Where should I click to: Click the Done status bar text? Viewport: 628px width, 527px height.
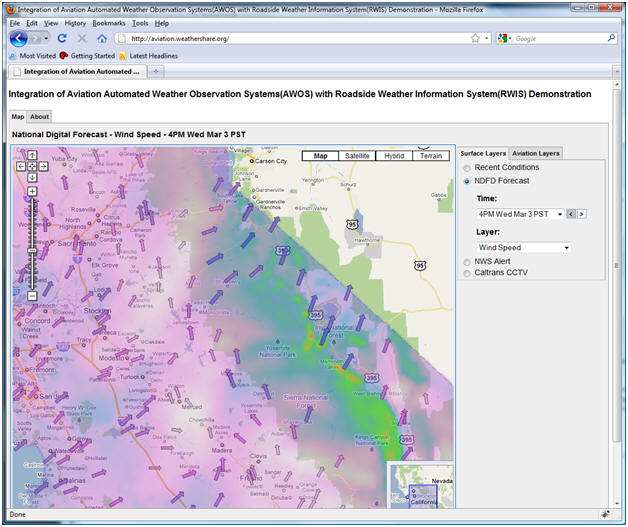[x=17, y=514]
